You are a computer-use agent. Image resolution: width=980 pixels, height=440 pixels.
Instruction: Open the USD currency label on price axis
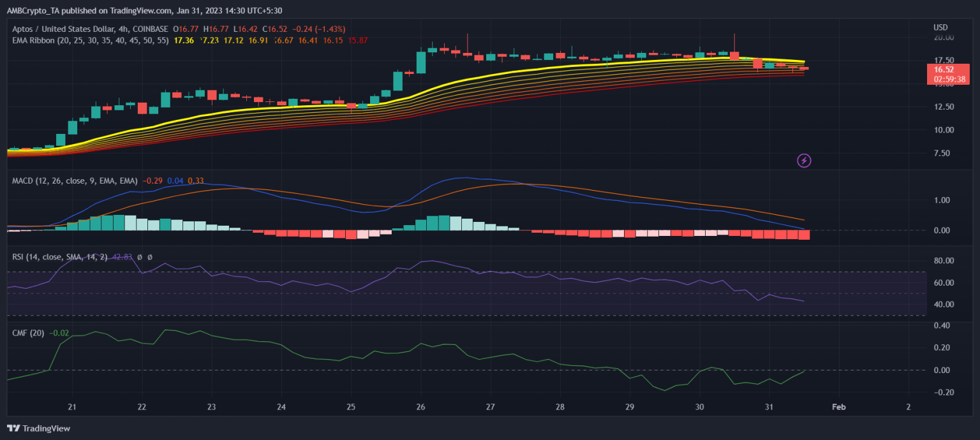pos(940,27)
